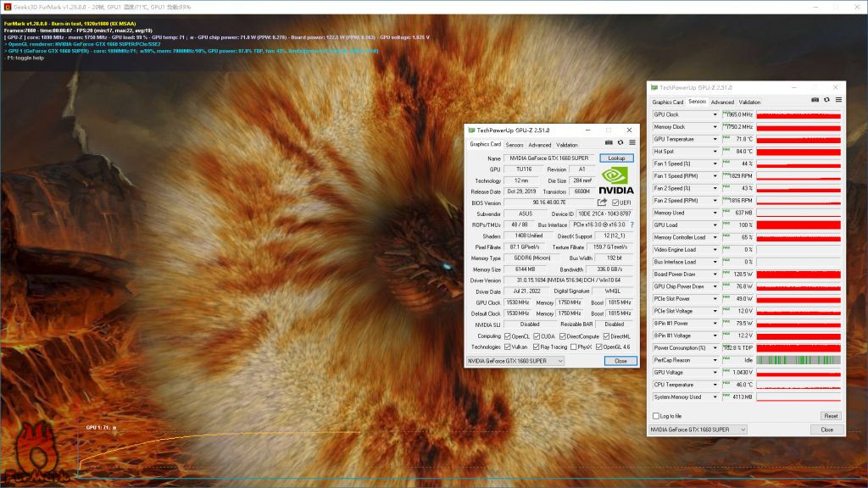The height and width of the screenshot is (488, 868).
Task: Enable the Log to file checkbox
Action: pyautogui.click(x=656, y=416)
